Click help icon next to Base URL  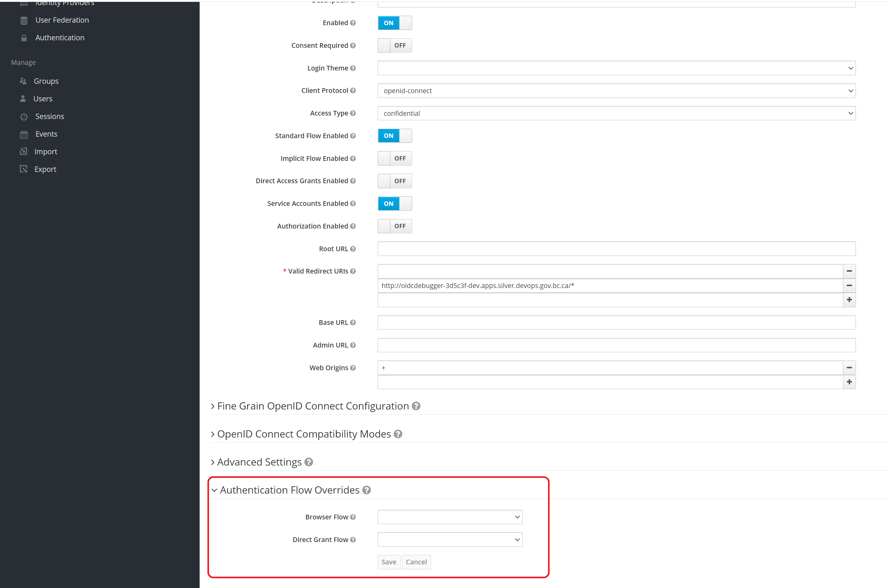(x=353, y=323)
